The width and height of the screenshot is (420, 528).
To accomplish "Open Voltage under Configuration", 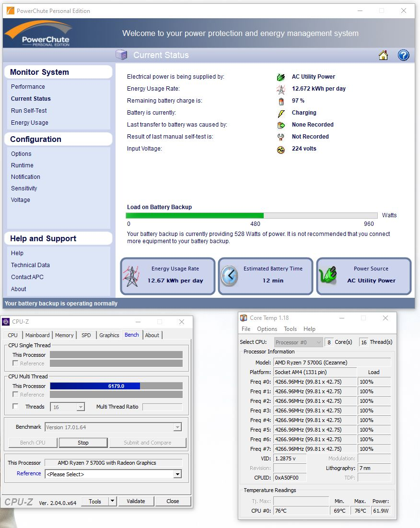I will pyautogui.click(x=21, y=200).
